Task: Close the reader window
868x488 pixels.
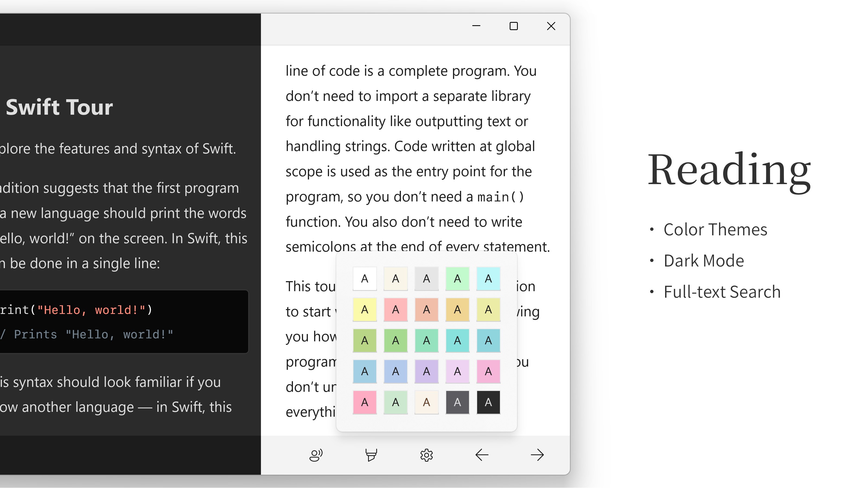Action: (x=551, y=26)
